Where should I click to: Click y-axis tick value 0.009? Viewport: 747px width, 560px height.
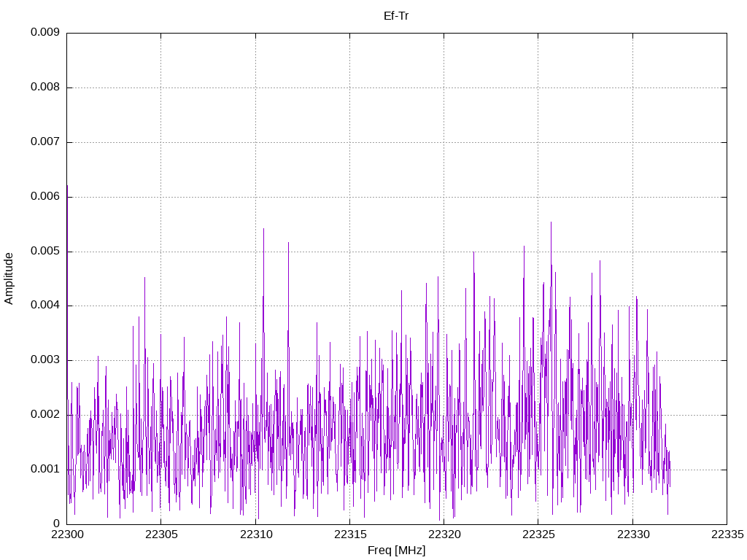click(44, 32)
